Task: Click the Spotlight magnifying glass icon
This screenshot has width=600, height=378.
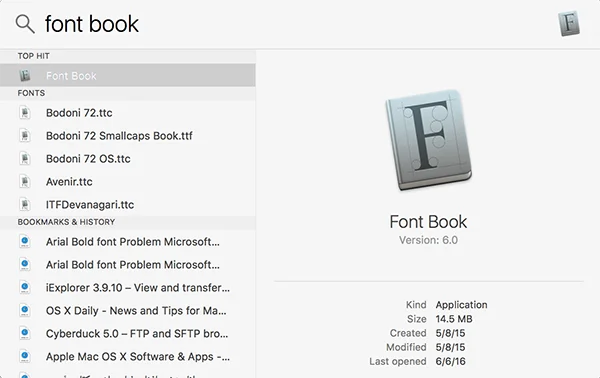Action: [25, 24]
